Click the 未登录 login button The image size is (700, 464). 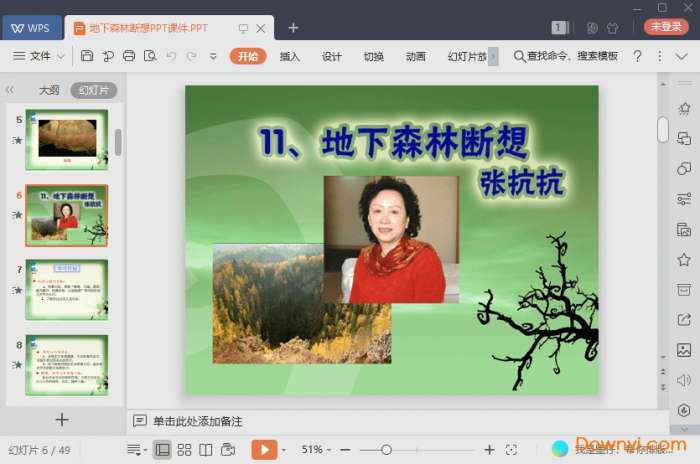[x=666, y=27]
